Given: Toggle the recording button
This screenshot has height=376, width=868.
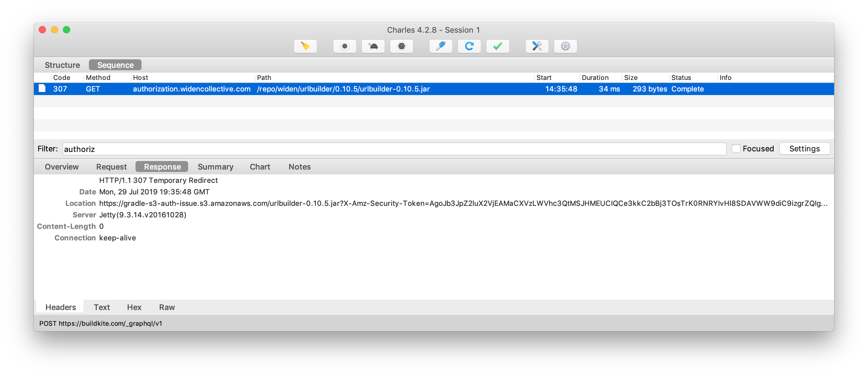Looking at the screenshot, I should coord(344,46).
